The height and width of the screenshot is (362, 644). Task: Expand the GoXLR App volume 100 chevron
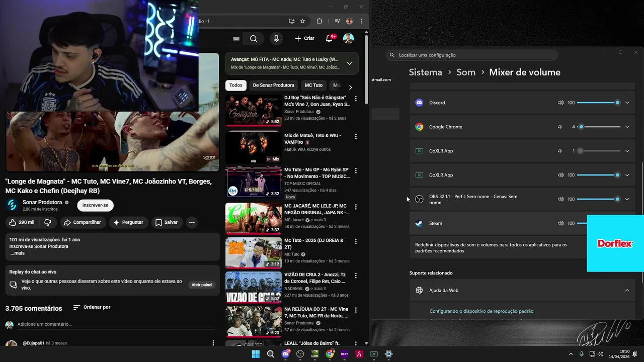[627, 175]
